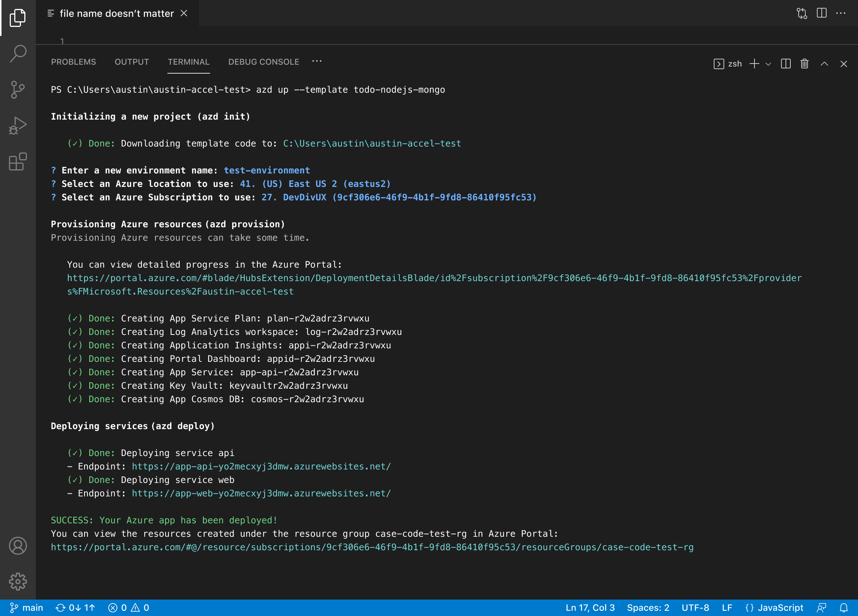The height and width of the screenshot is (616, 858).
Task: Open the terminal launch profile dropdown
Action: [768, 64]
